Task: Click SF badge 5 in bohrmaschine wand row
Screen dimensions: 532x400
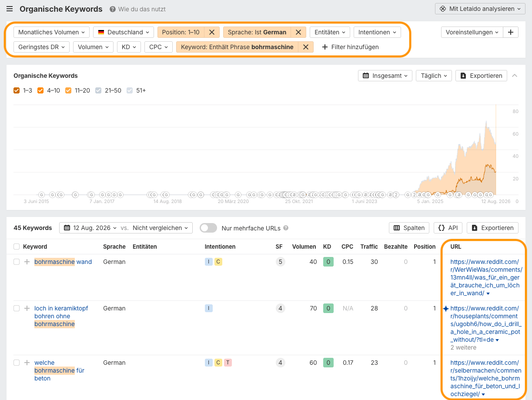Action: tap(280, 262)
